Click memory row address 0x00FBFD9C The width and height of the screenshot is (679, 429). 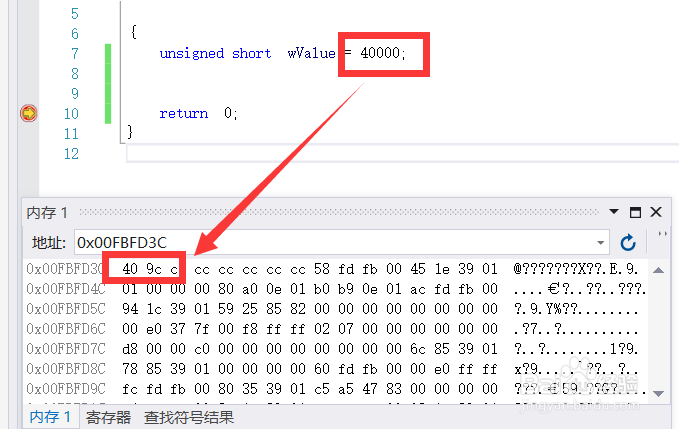pyautogui.click(x=66, y=389)
